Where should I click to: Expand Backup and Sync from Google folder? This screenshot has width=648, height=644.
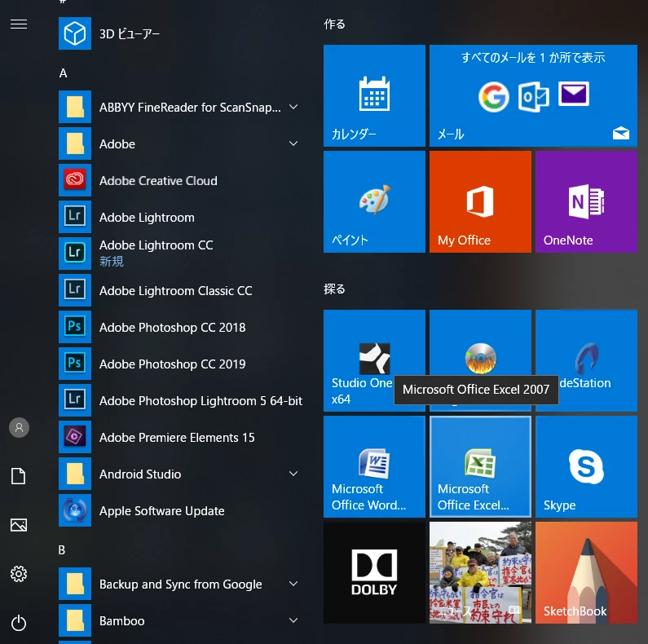(x=293, y=584)
